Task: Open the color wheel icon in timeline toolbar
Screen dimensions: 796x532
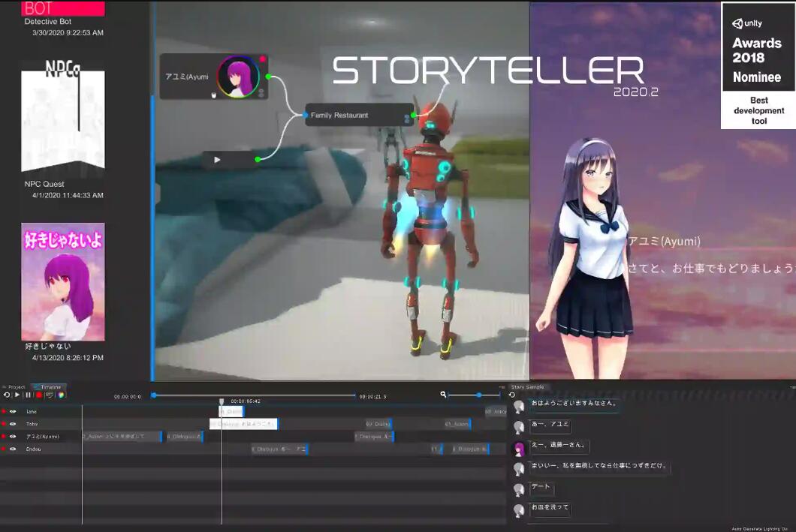Action: (x=60, y=395)
